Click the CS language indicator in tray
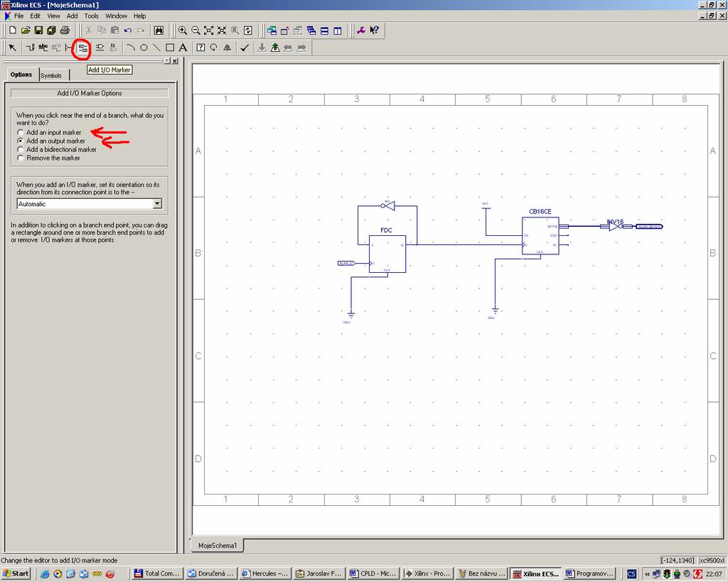The image size is (728, 582). coord(631,573)
